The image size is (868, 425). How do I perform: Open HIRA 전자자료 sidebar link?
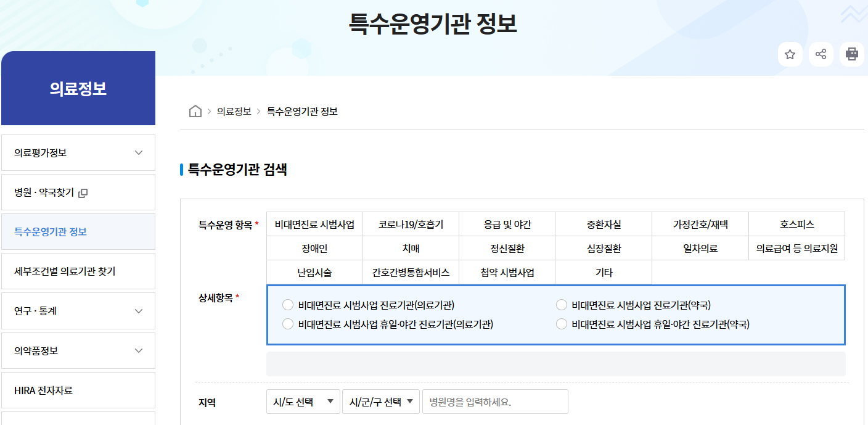coord(78,390)
